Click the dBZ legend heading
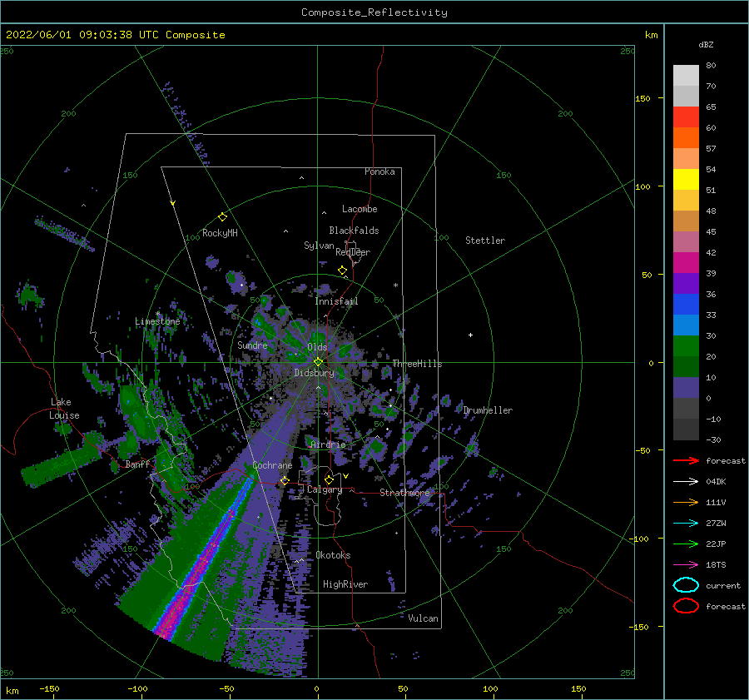Screen dimensions: 749x700 click(706, 44)
